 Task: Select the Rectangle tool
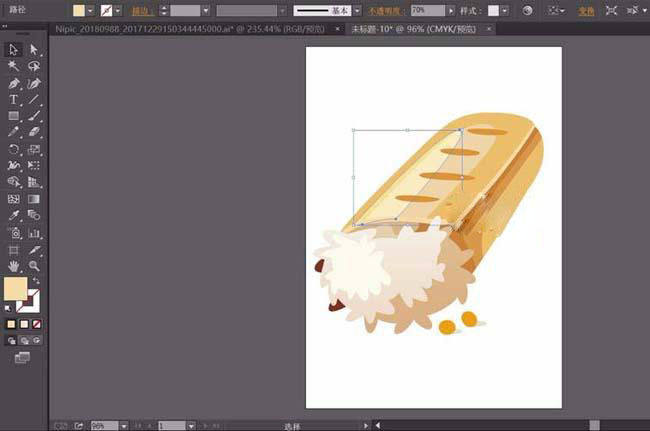(x=13, y=116)
